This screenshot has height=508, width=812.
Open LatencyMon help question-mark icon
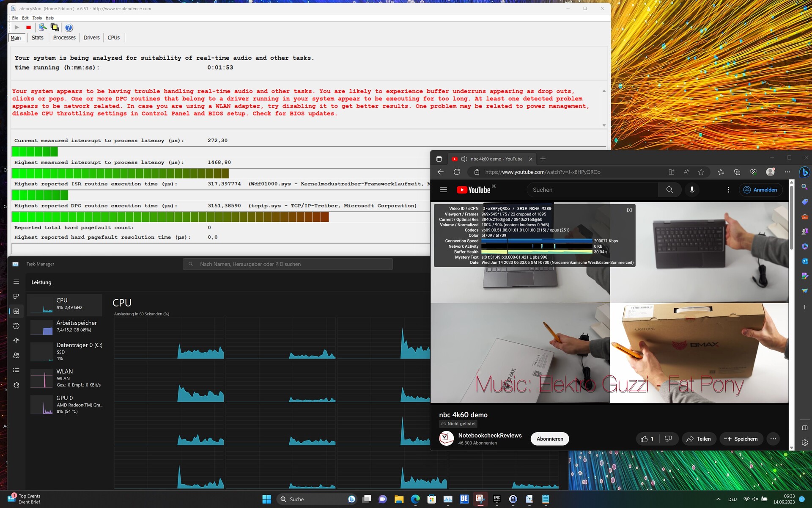coord(69,28)
